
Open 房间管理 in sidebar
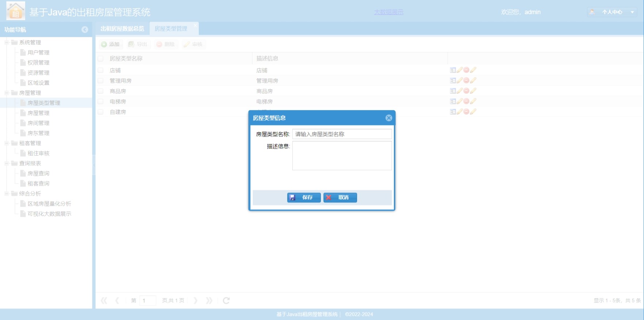pos(38,123)
